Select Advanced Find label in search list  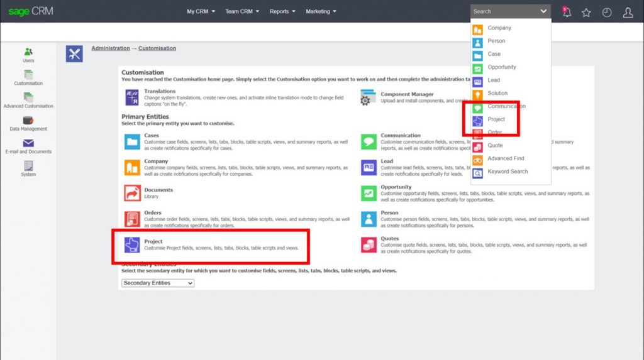pos(506,158)
